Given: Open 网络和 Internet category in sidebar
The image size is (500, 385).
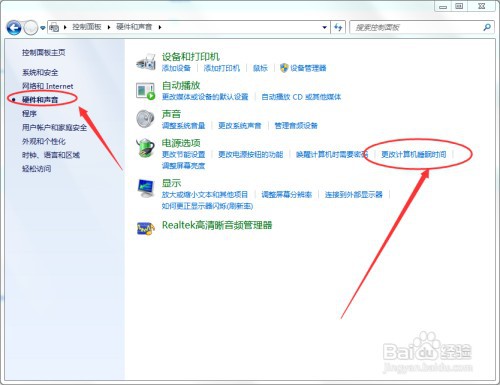Looking at the screenshot, I should [47, 86].
